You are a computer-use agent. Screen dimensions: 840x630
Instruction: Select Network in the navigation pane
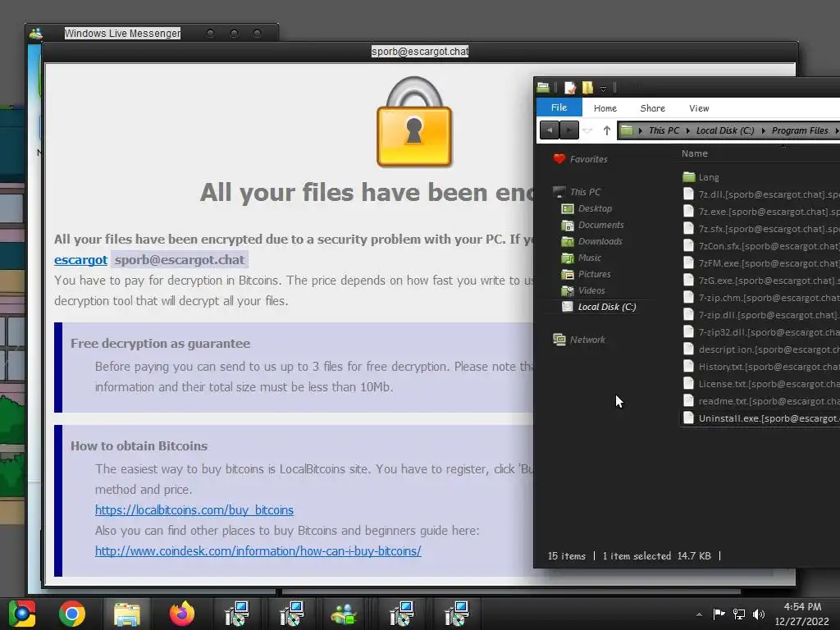[x=587, y=340]
